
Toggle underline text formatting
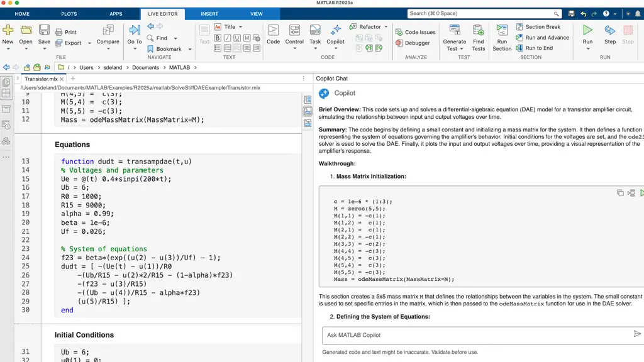(237, 38)
